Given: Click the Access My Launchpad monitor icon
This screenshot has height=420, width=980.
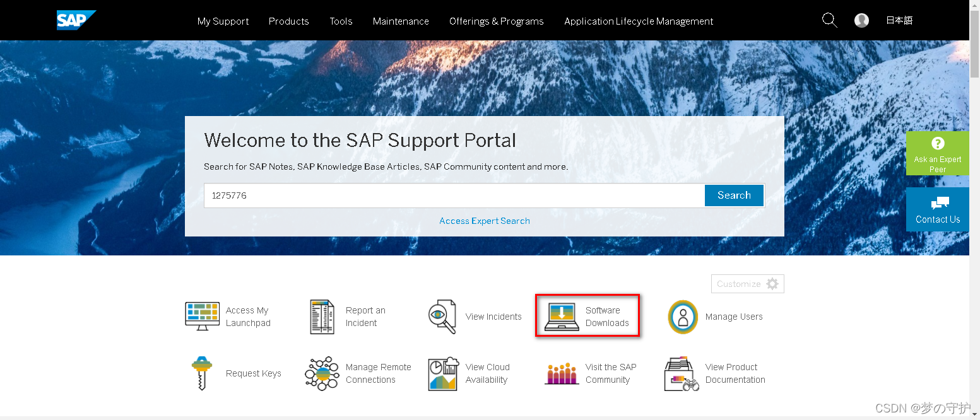Looking at the screenshot, I should point(202,316).
